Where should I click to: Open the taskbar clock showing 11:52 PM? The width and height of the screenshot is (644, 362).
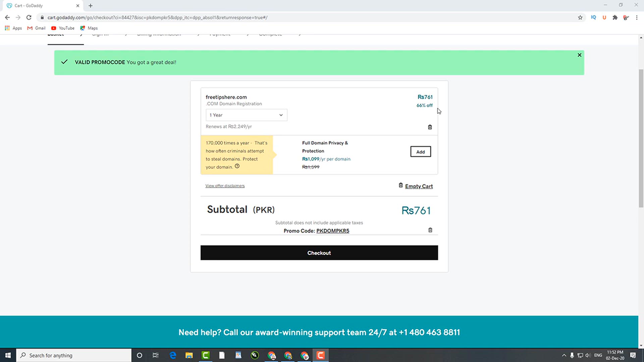(x=615, y=355)
